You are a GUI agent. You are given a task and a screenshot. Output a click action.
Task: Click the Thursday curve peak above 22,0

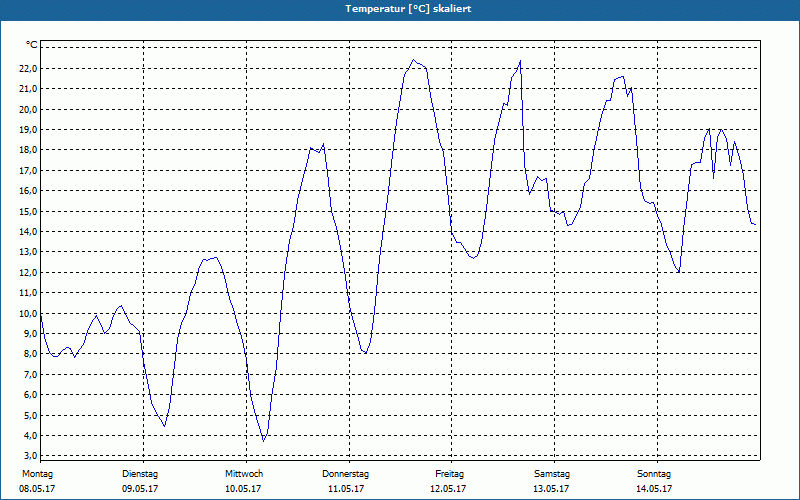coord(414,60)
